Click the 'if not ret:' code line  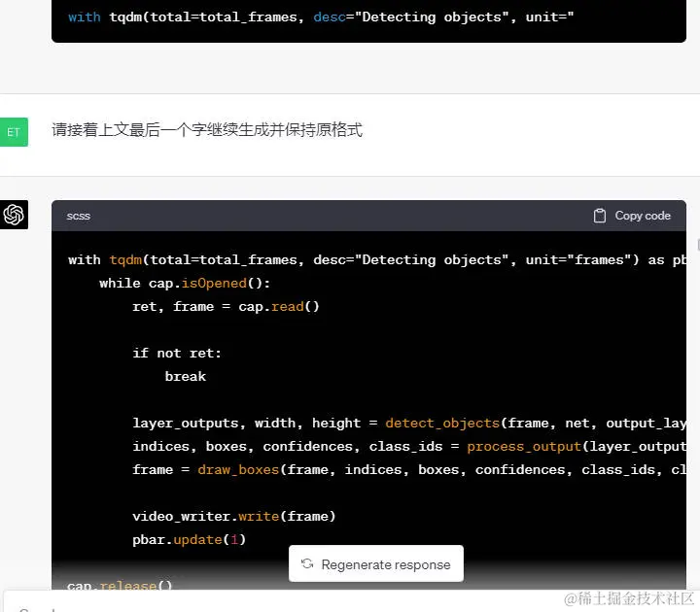(177, 354)
